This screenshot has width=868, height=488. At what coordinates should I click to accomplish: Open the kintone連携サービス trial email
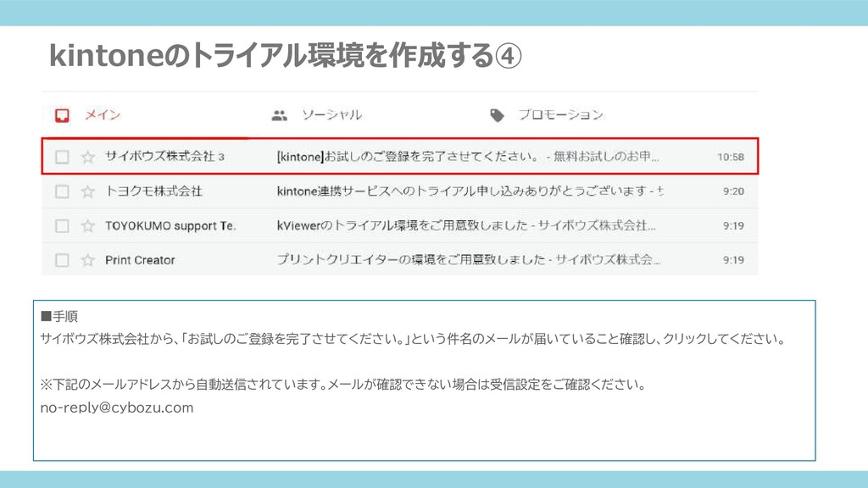pos(470,191)
